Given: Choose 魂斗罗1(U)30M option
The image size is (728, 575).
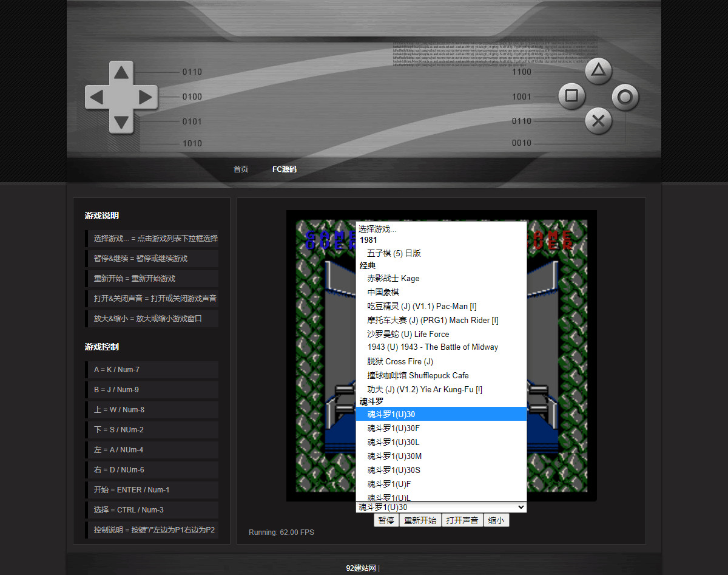Looking at the screenshot, I should [x=441, y=456].
